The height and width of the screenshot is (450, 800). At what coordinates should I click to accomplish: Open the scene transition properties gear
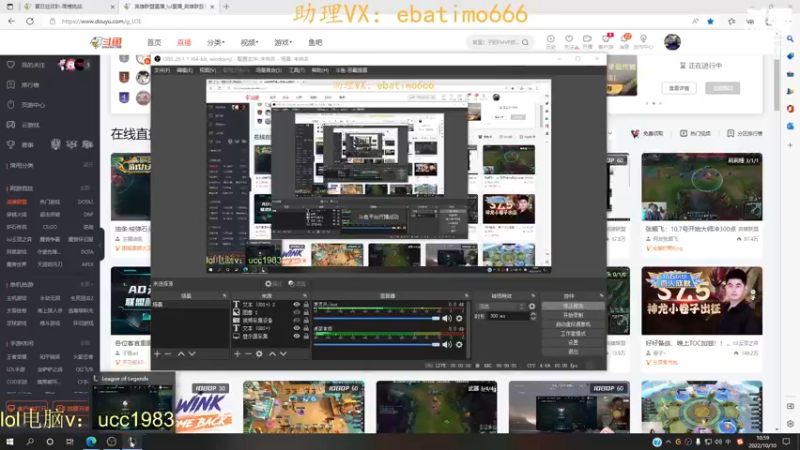point(532,306)
